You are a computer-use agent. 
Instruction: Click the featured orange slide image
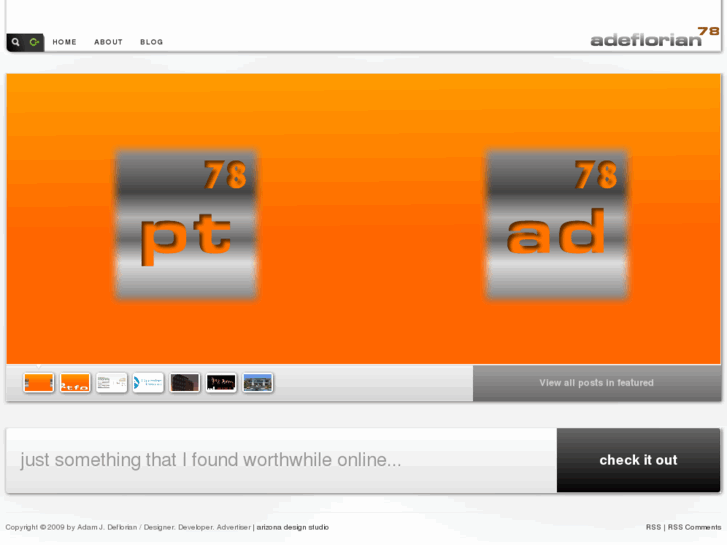pos(364,218)
